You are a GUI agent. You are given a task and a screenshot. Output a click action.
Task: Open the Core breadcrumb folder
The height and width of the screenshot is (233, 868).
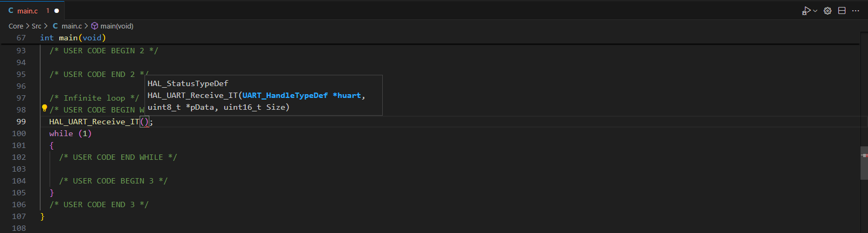point(16,26)
